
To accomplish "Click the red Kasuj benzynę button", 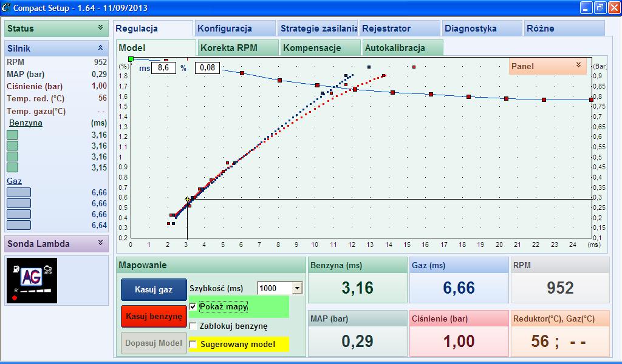I will (154, 317).
